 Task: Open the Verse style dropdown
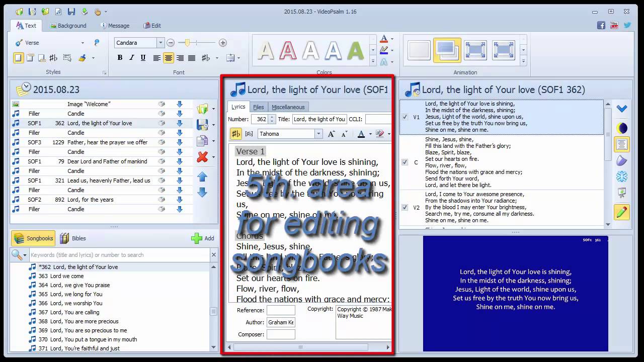click(x=83, y=43)
